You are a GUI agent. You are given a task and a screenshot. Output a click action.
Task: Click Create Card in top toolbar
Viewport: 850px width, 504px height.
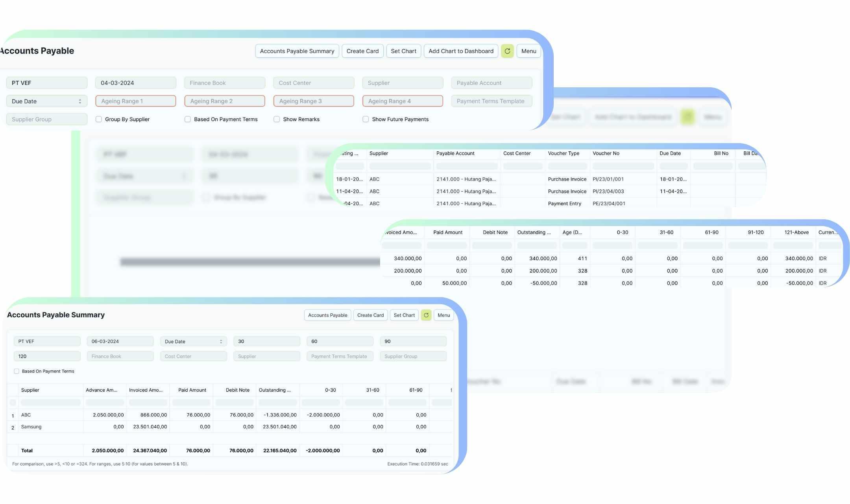362,51
